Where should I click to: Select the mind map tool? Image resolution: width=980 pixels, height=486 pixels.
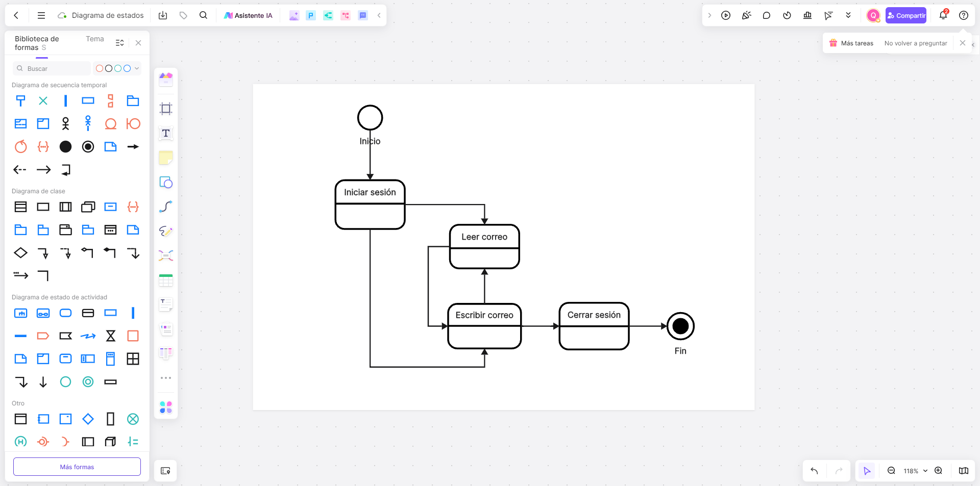pyautogui.click(x=166, y=255)
